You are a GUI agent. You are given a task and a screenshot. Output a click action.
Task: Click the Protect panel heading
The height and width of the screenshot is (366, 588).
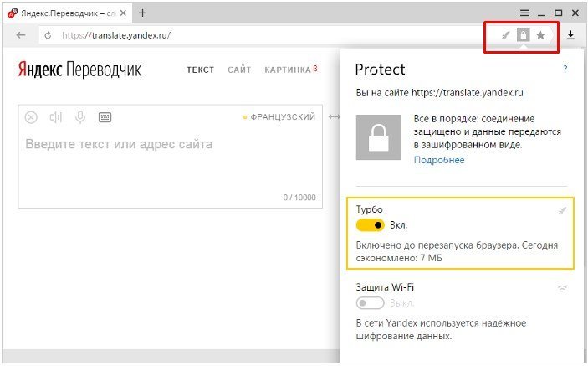[x=380, y=70]
